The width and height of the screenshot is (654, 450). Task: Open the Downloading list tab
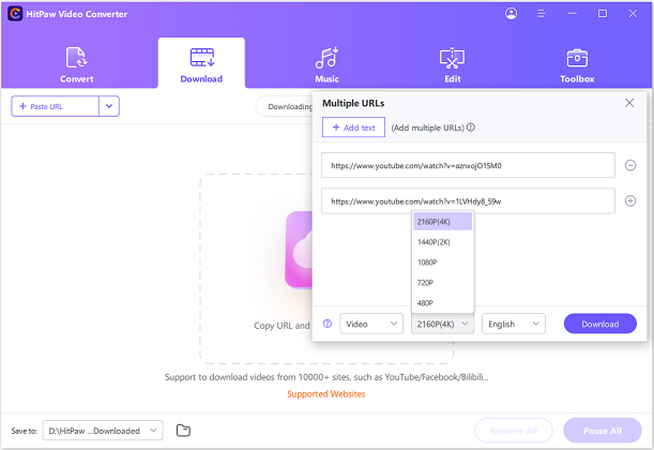coord(284,107)
